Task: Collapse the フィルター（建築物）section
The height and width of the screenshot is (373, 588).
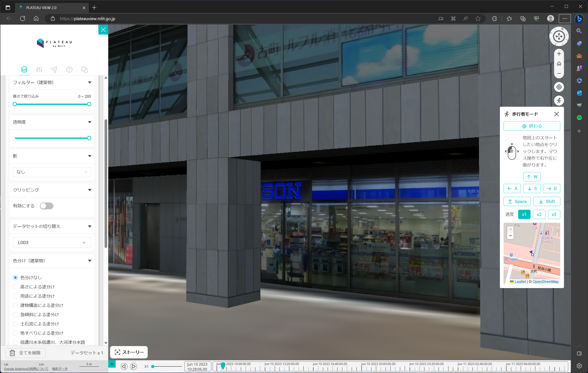Action: click(90, 82)
